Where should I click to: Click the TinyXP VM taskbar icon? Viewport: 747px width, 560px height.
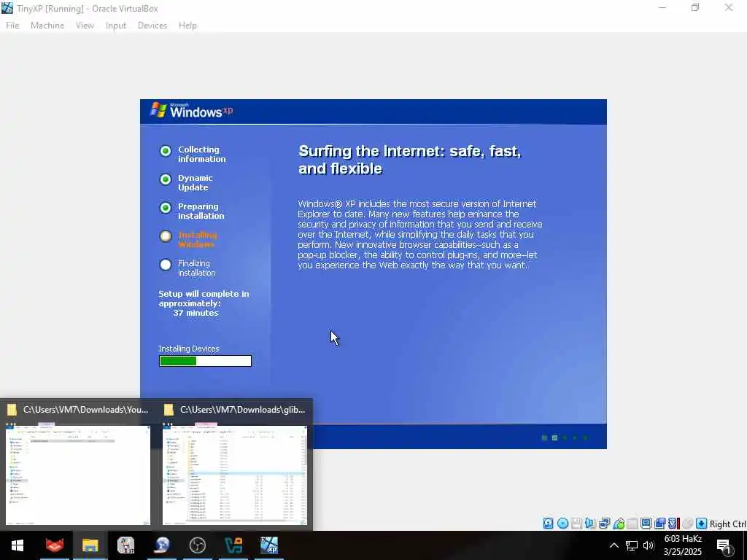[269, 545]
